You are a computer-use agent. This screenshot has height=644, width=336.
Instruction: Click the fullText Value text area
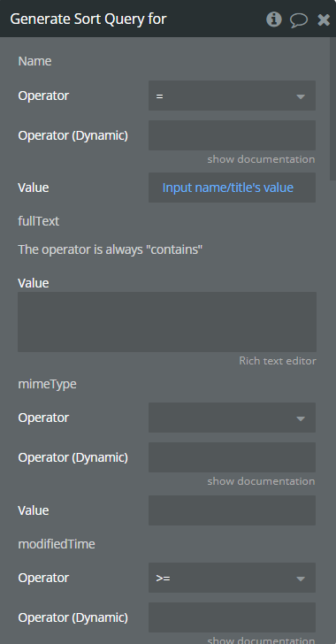pyautogui.click(x=167, y=322)
